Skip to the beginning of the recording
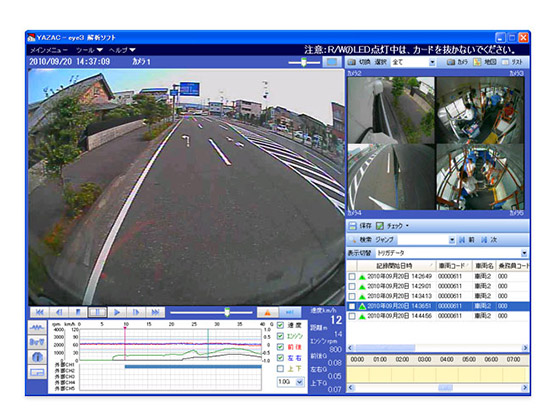The height and width of the screenshot is (420, 560). (40, 312)
